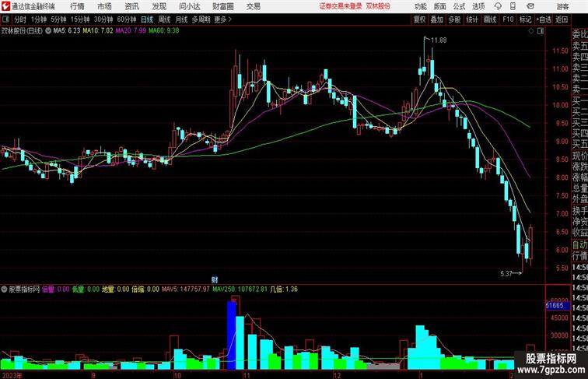Click the 标记 mark toolbar button

click(x=525, y=19)
